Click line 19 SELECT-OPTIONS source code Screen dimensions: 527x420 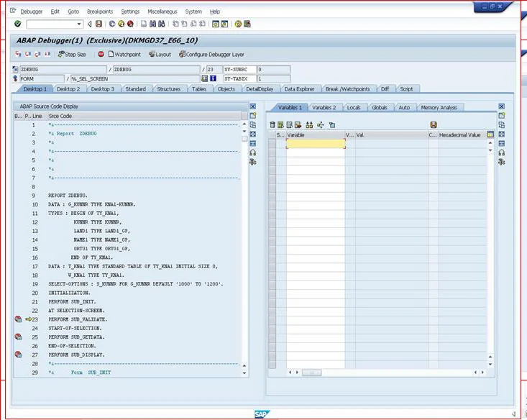(136, 284)
